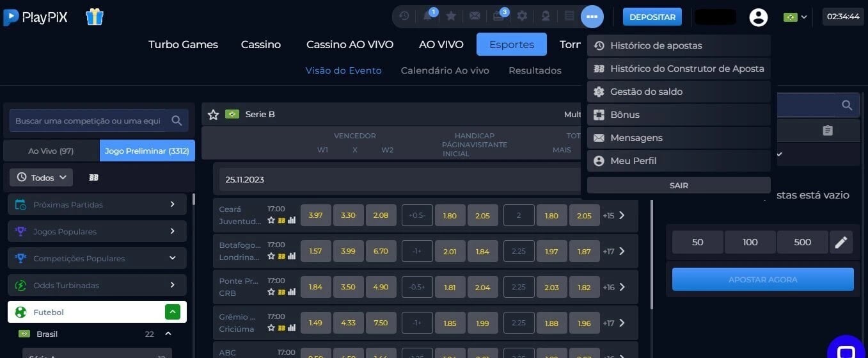Expand Próximas Partidas
The width and height of the screenshot is (868, 358).
coord(97,204)
